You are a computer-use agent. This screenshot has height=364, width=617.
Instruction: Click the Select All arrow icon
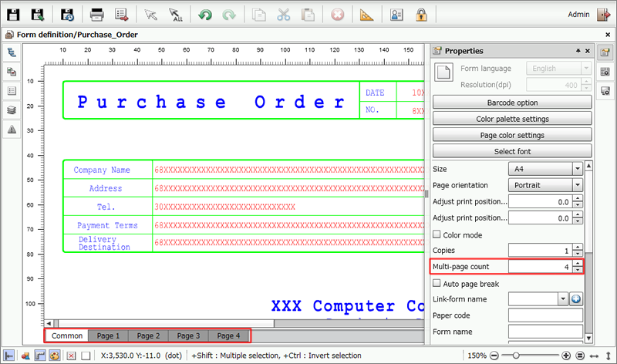coord(176,15)
